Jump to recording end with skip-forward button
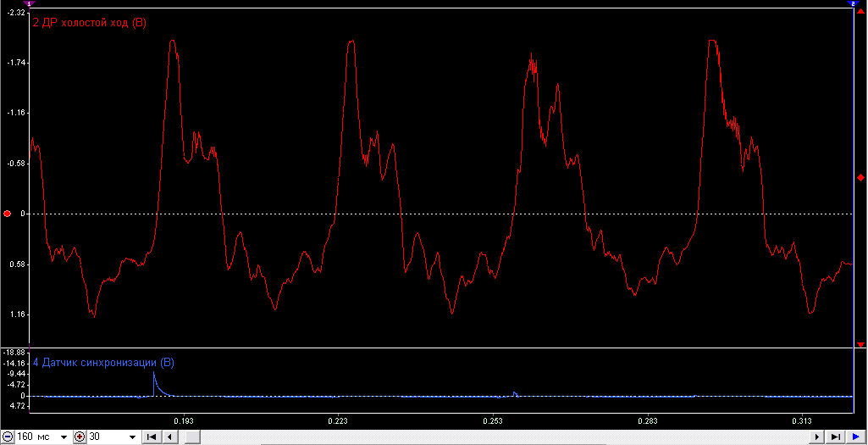Viewport: 868px width, 445px height. (x=836, y=437)
